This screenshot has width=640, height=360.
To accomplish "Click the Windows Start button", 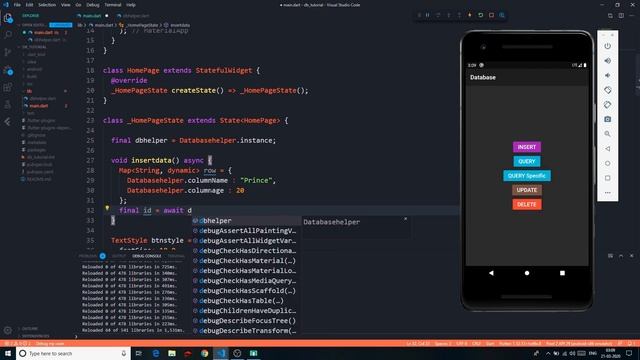I will click(x=8, y=353).
